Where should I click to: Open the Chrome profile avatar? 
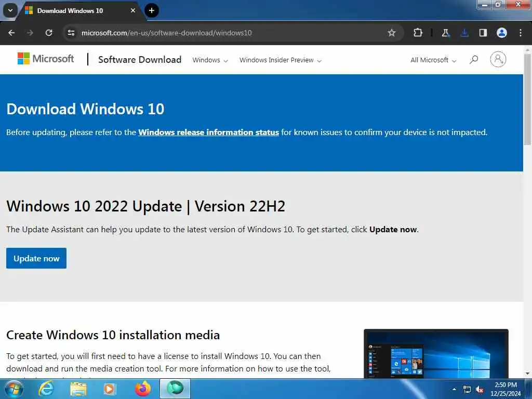[502, 33]
